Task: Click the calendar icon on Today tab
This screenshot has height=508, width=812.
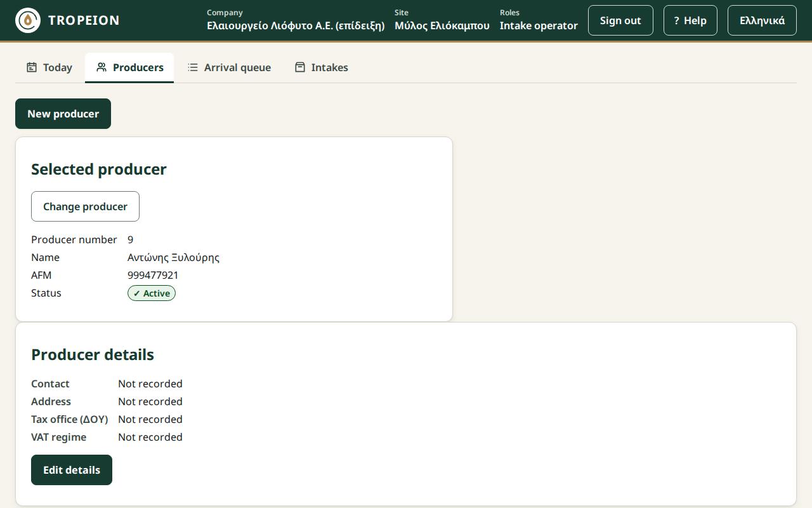Action: 32,67
